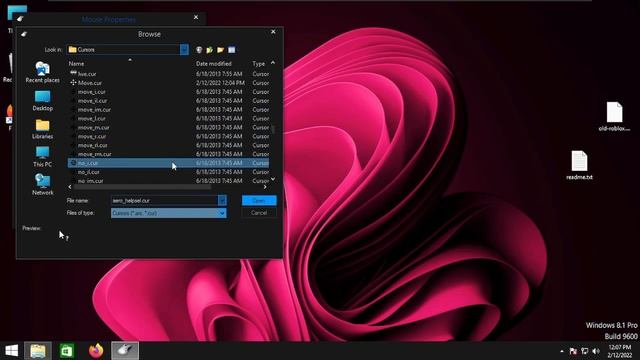Select the readme.txt desktop file
The image size is (640, 360).
579,165
